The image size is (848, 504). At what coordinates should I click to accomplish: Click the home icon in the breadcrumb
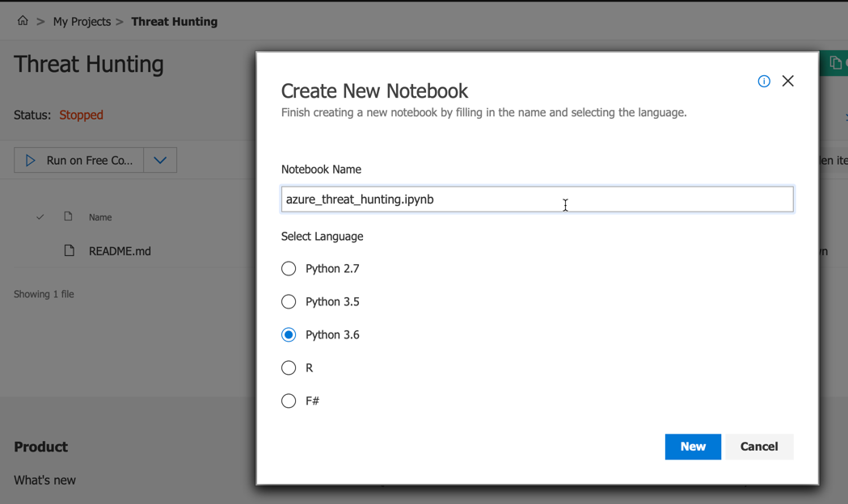[22, 21]
